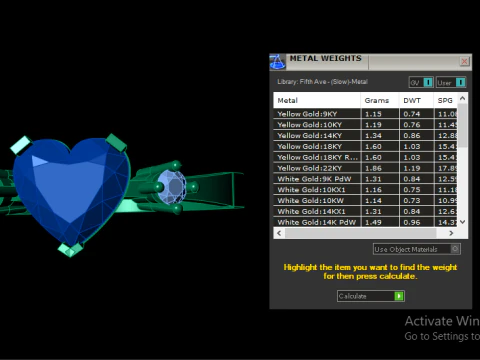The width and height of the screenshot is (480, 360).
Task: Click the horizontal scrollbar thumb
Action: (360, 233)
